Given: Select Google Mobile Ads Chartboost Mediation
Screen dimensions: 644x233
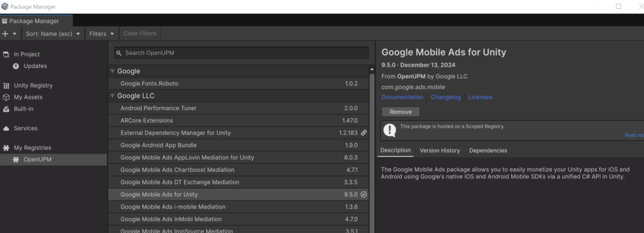Looking at the screenshot, I should (x=238, y=170).
